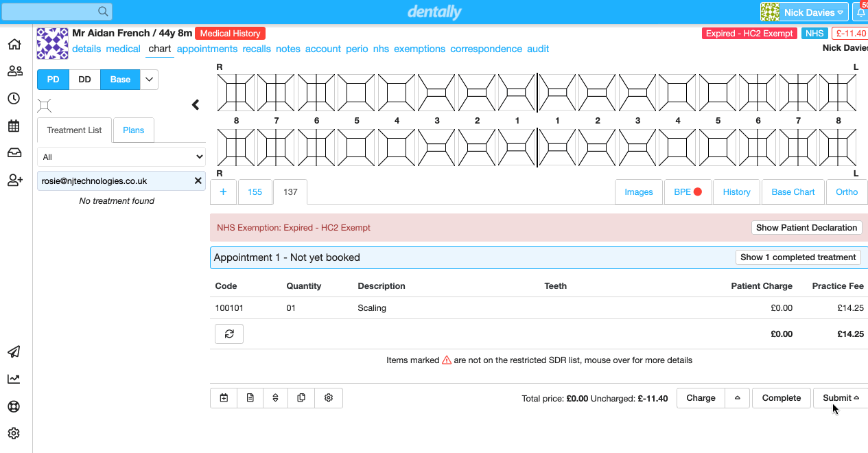Switch to the Plans tab
The height and width of the screenshot is (453, 868).
[133, 130]
